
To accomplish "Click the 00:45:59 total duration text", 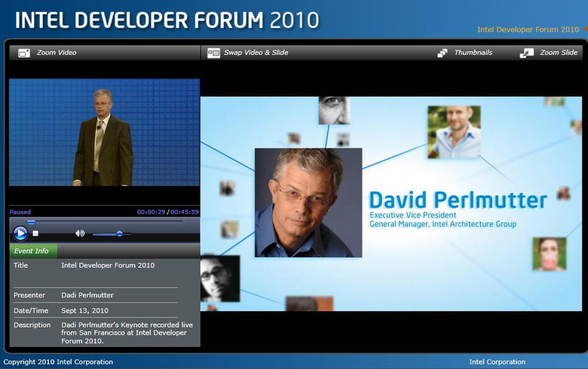I will click(184, 212).
